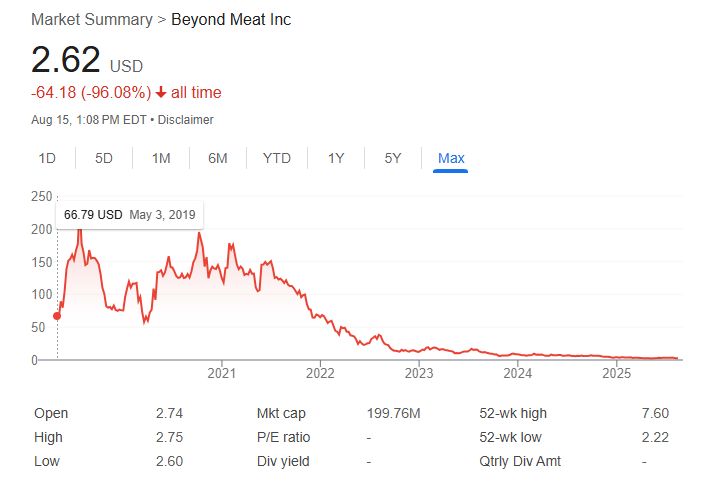Click the 2025 label on chart axis
Image resolution: width=705 pixels, height=488 pixels.
(x=617, y=374)
